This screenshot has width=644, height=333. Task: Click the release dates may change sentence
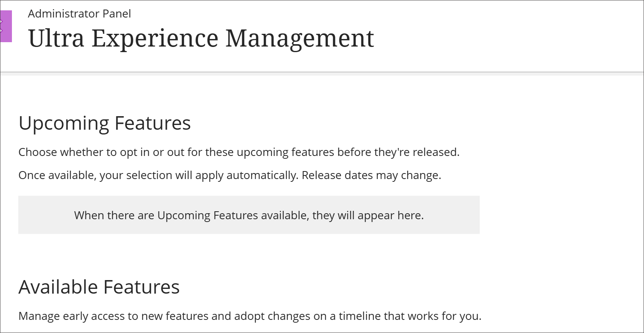tap(230, 175)
